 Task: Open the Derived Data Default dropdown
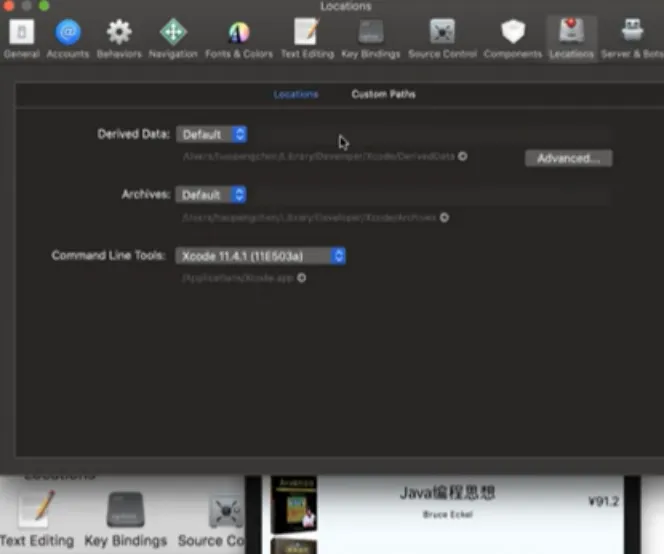pyautogui.click(x=212, y=134)
